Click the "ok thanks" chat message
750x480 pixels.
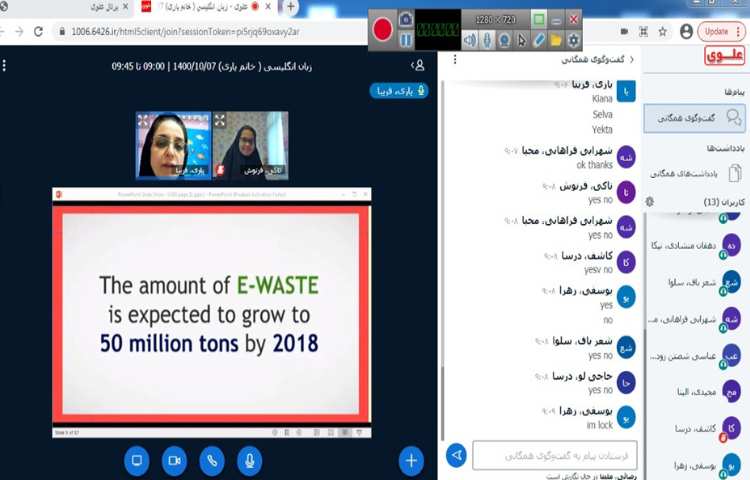pos(595,165)
